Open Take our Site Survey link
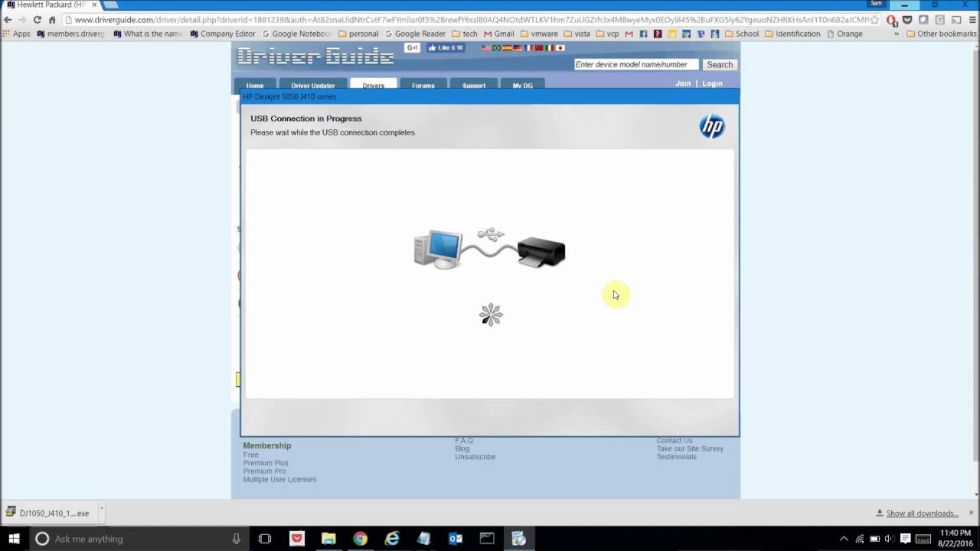This screenshot has height=551, width=980. click(690, 448)
